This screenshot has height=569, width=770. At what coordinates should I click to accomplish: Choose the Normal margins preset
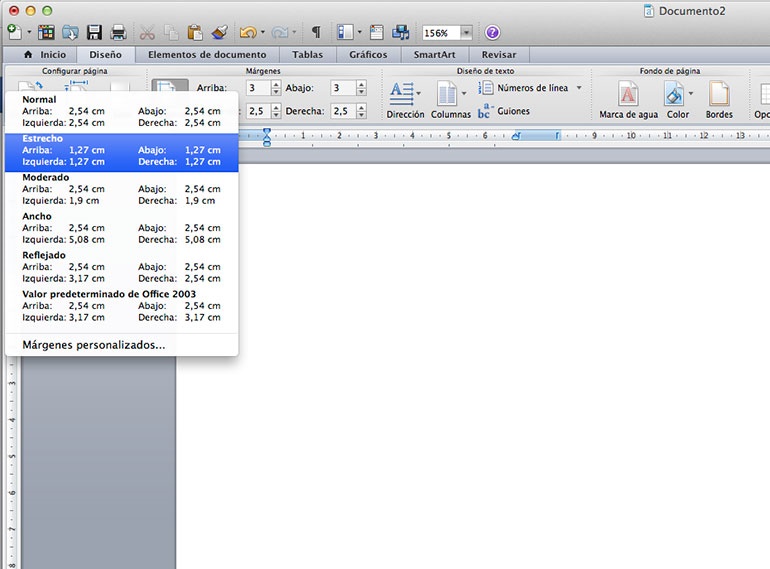point(121,111)
